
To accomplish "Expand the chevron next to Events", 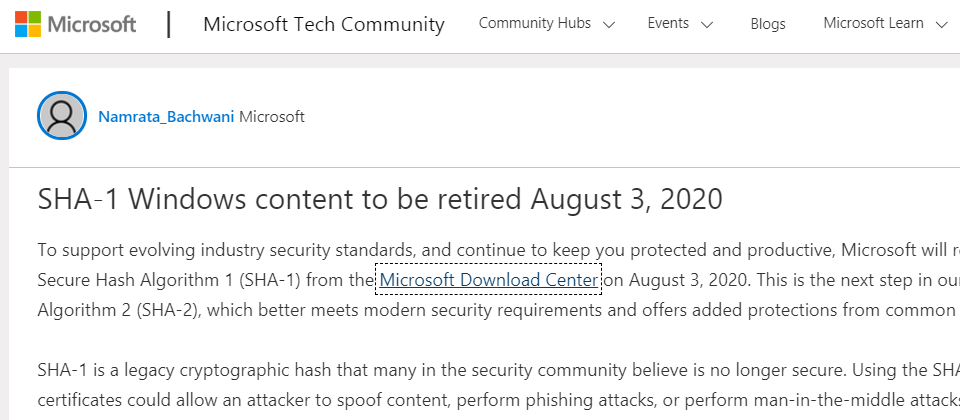I will 707,25.
